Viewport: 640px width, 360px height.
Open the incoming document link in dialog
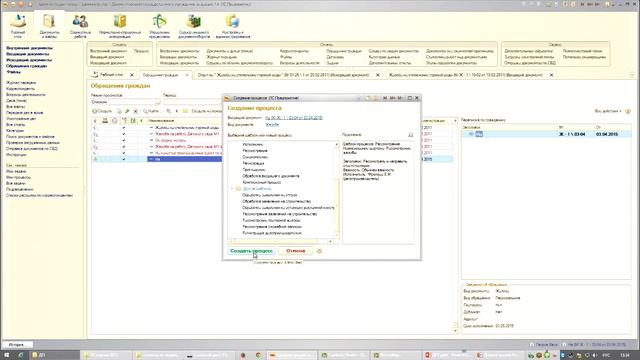coord(294,118)
